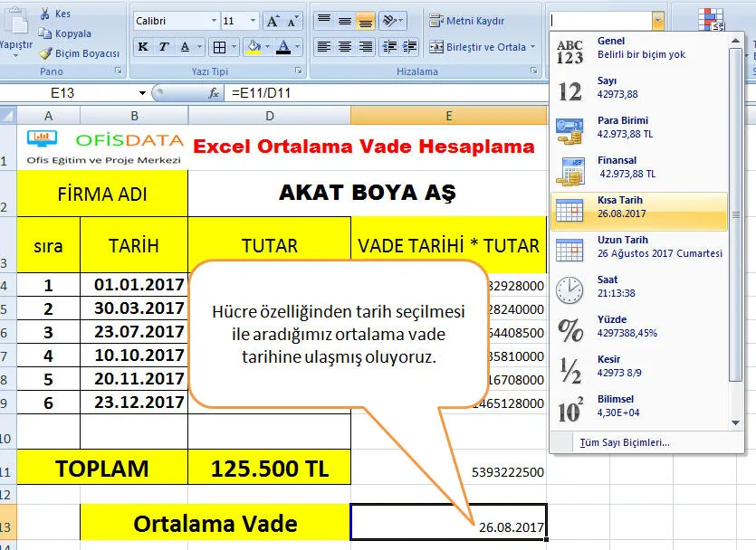
Task: Align text to center horizontally
Action: point(345,47)
